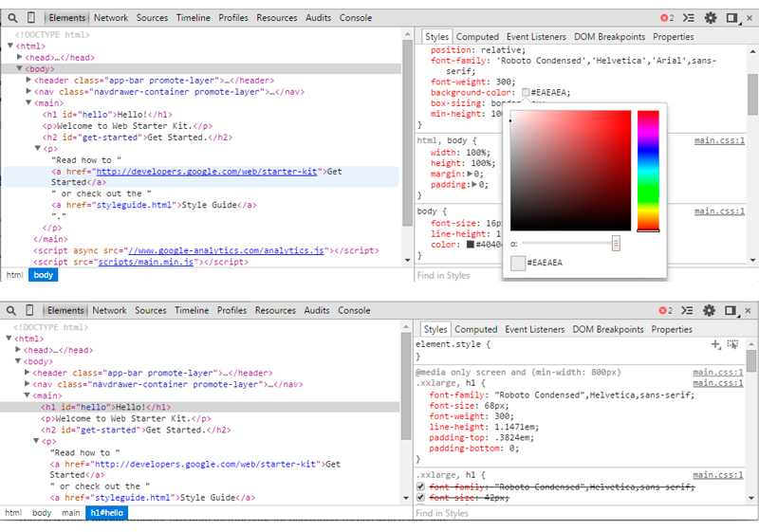Expand the padding shorthand property triangle
The width and height of the screenshot is (759, 532).
click(x=476, y=185)
